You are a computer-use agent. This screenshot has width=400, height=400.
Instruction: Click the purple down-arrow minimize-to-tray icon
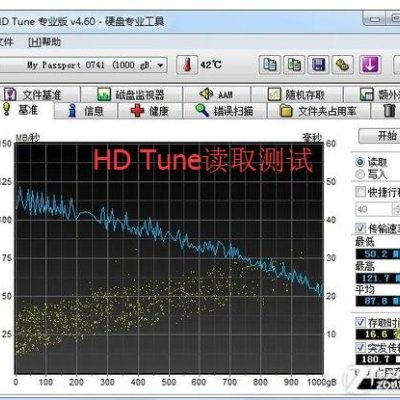coord(370,65)
